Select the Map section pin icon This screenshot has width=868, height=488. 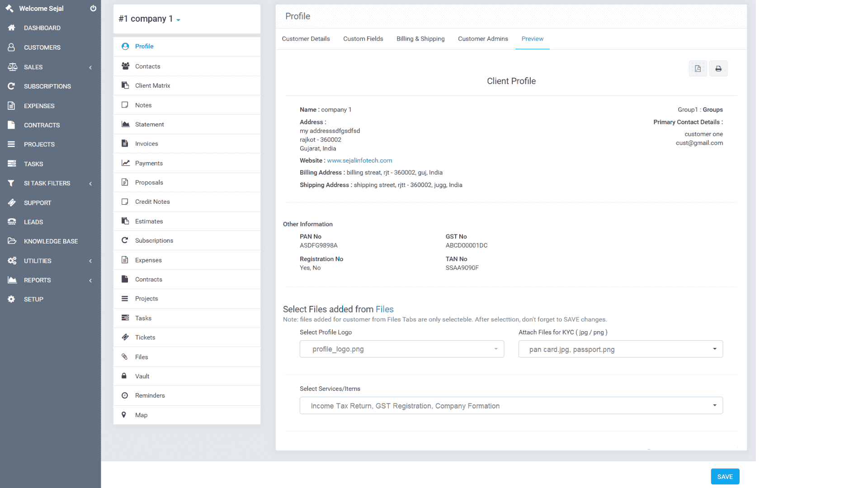coord(124,415)
